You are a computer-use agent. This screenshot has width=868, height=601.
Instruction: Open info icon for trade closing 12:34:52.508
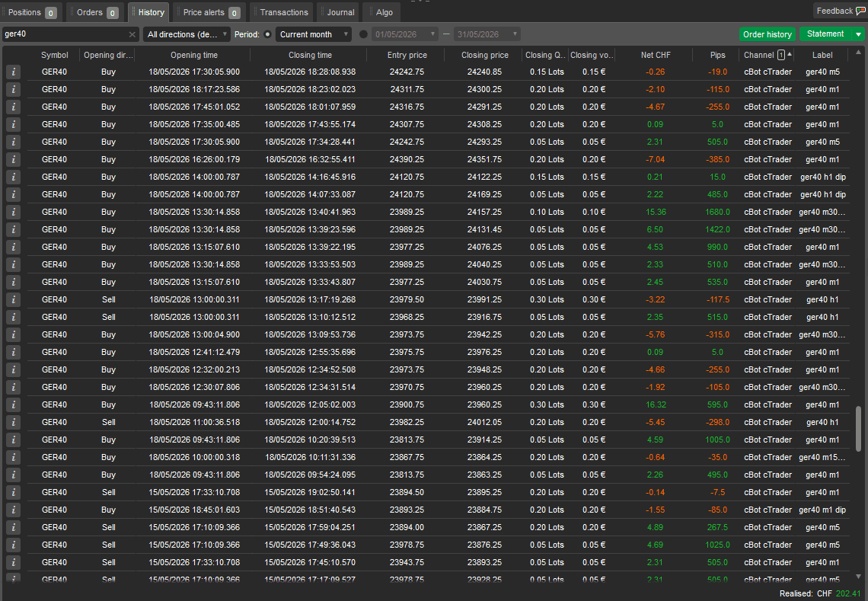point(13,369)
